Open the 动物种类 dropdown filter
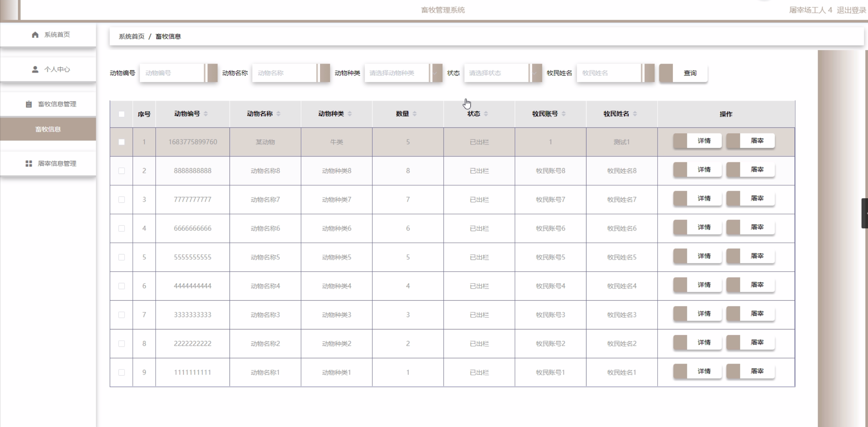This screenshot has height=427, width=868. click(399, 73)
